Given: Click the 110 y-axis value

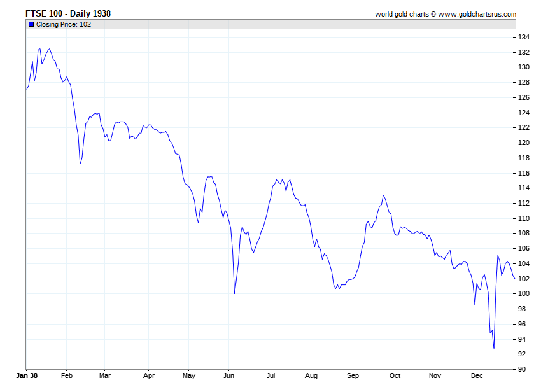Looking at the screenshot, I should 524,218.
